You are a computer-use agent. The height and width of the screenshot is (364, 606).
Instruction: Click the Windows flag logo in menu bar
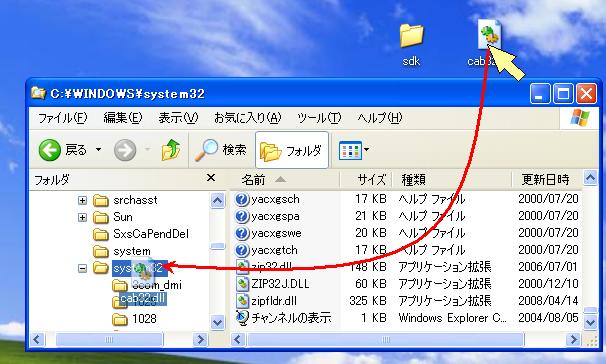[580, 117]
